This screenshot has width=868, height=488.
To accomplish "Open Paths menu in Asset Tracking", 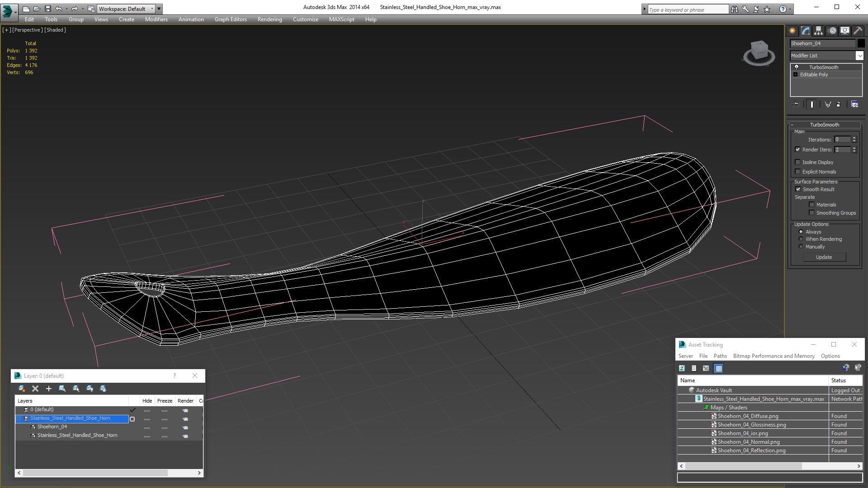I will coord(720,356).
